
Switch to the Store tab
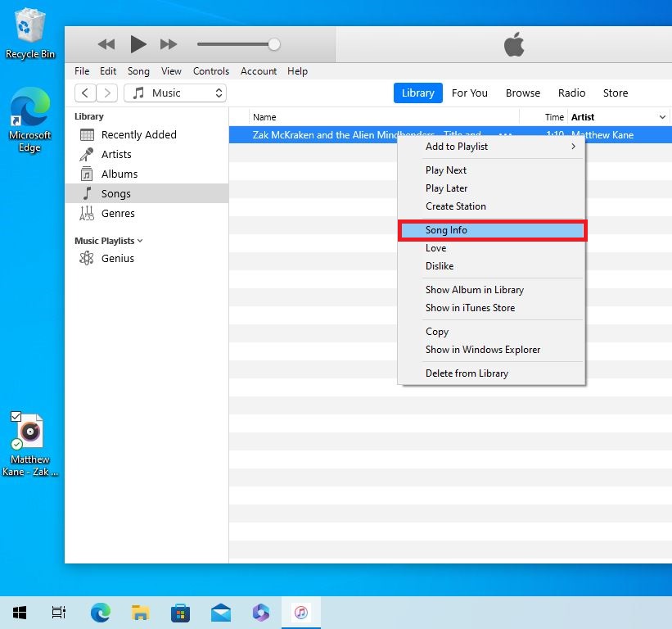(x=616, y=93)
